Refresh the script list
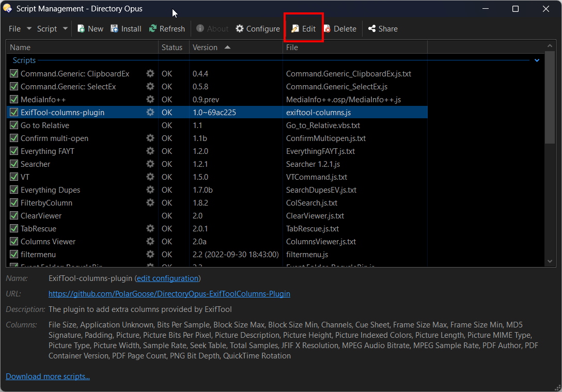 point(167,29)
